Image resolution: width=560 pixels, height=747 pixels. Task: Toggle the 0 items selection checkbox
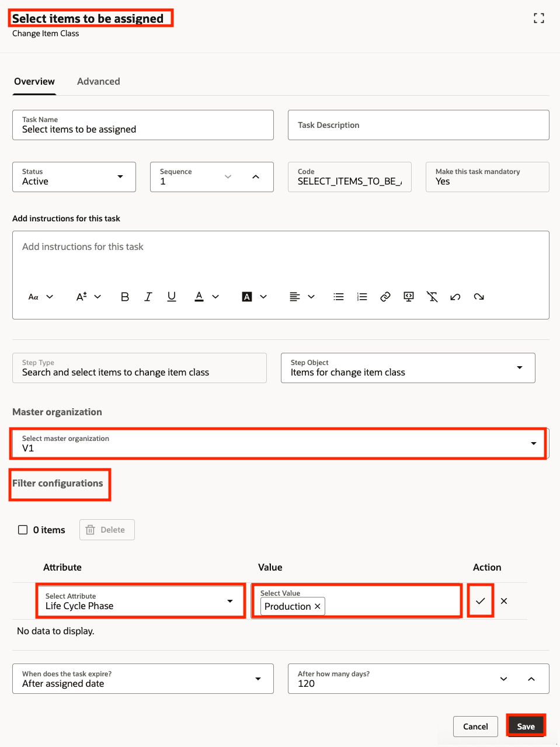(23, 529)
